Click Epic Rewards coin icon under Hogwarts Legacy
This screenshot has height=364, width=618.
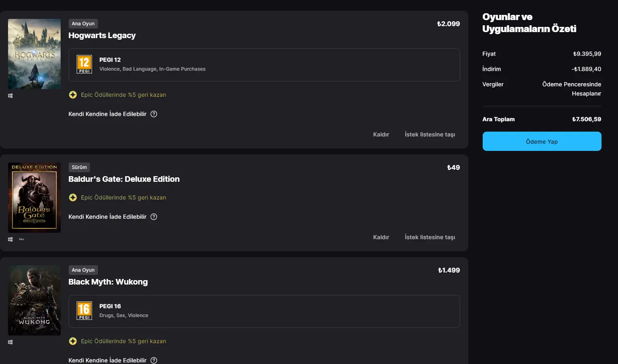(73, 95)
